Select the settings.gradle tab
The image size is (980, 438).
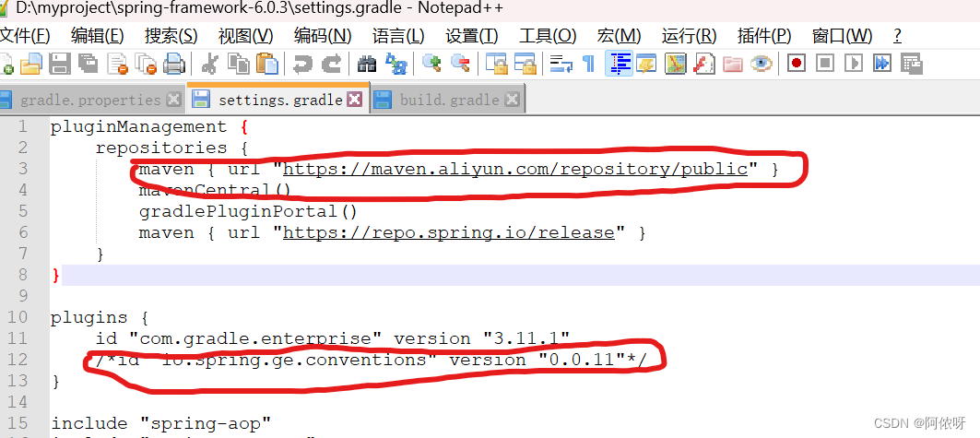[280, 99]
